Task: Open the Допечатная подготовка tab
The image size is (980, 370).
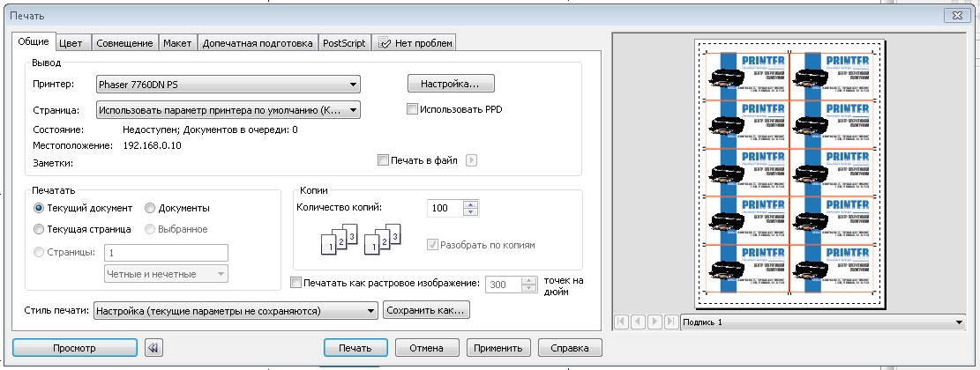Action: (258, 43)
